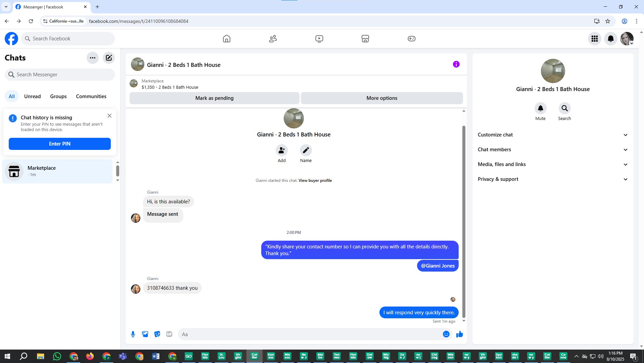The image size is (644, 363).
Task: Open Chats options three-dots button
Action: pos(93,58)
